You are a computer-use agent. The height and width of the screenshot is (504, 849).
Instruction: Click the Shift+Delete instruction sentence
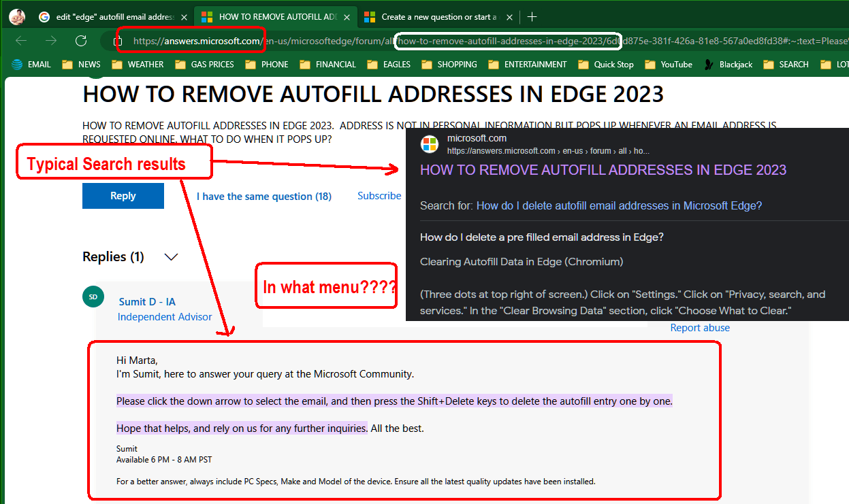[394, 401]
